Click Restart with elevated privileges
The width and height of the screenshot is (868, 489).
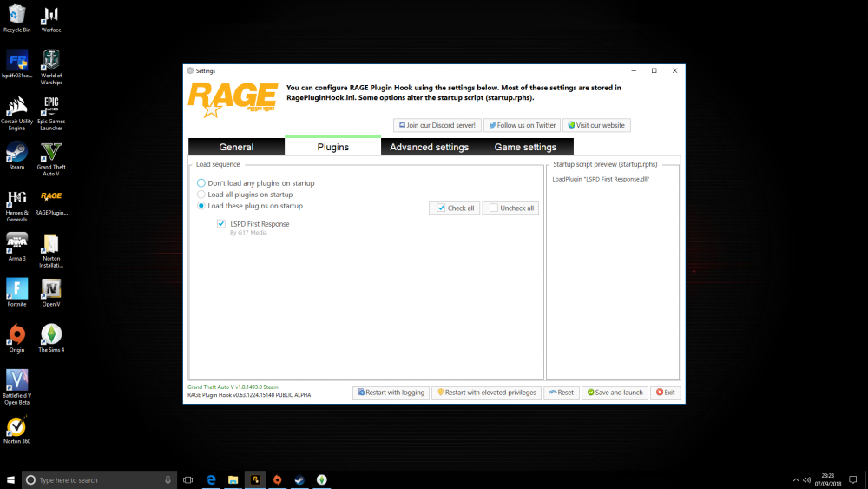(x=486, y=392)
